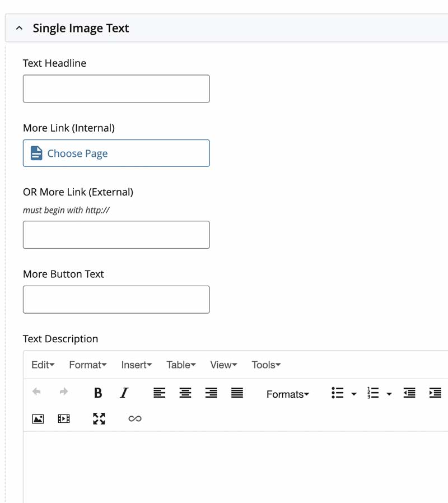Expand the bullet list style dropdown arrow
Viewport: 448px width, 503px height.
[354, 394]
